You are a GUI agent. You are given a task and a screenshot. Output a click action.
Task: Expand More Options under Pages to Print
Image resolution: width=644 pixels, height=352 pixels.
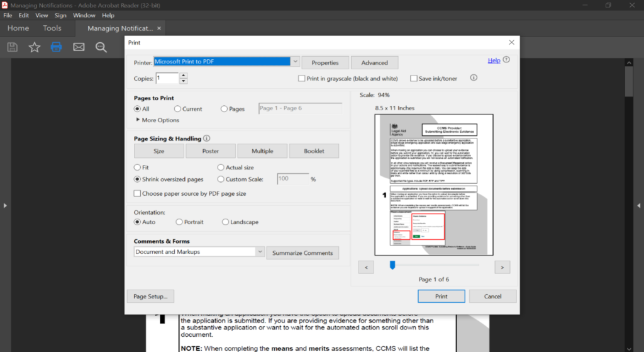pos(138,120)
